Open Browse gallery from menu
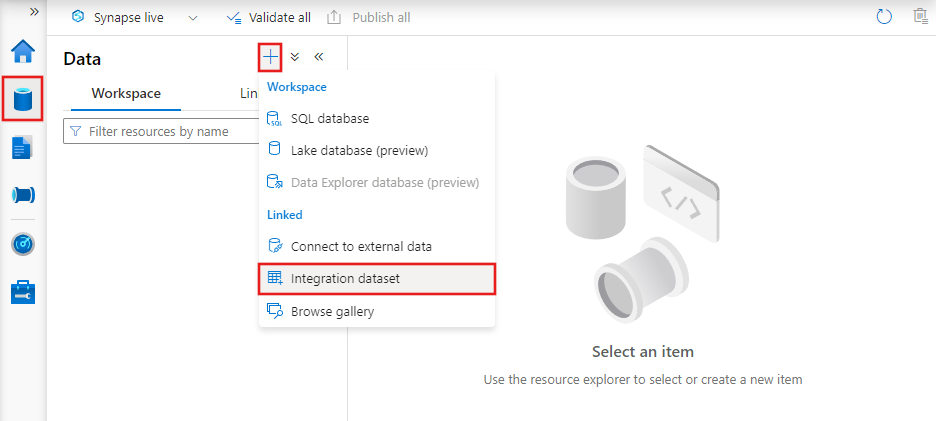 coord(332,311)
